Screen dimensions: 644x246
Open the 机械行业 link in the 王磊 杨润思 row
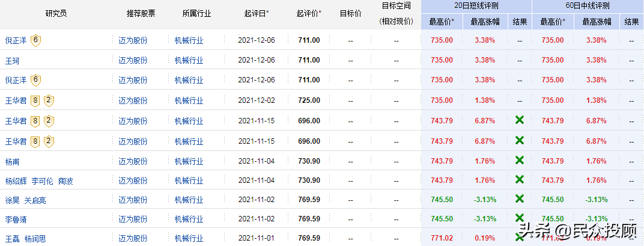click(189, 238)
